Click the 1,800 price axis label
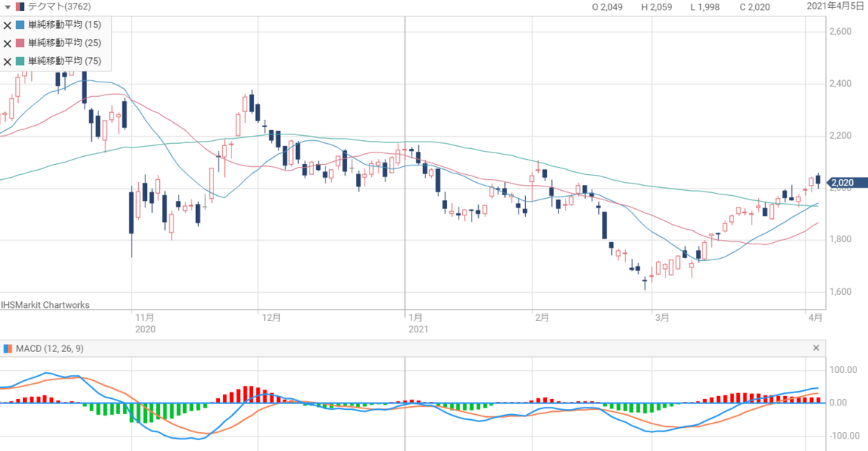The image size is (868, 451). click(x=841, y=240)
